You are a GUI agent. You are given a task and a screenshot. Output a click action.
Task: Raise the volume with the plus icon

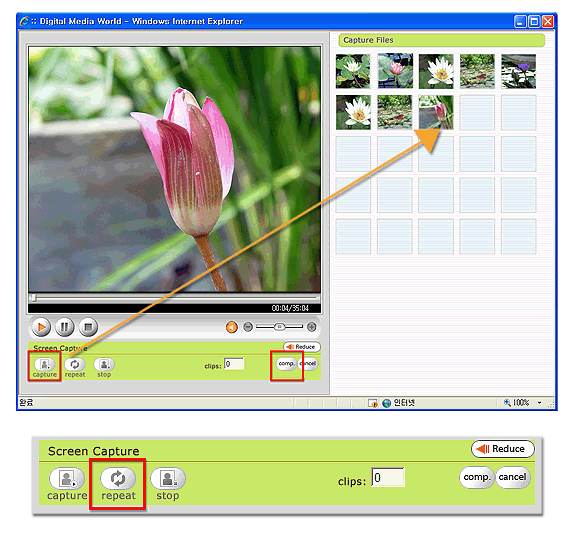[x=312, y=327]
